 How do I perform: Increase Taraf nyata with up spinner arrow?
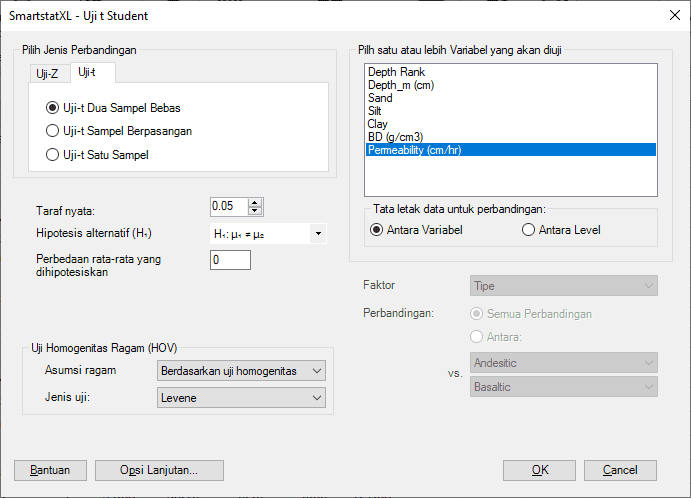pos(255,202)
